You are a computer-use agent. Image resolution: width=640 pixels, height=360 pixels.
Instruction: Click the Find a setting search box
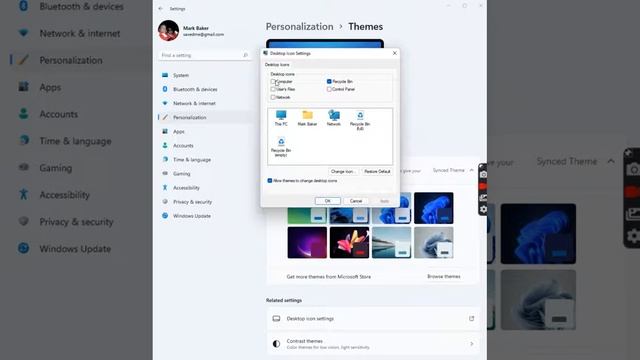(204, 55)
